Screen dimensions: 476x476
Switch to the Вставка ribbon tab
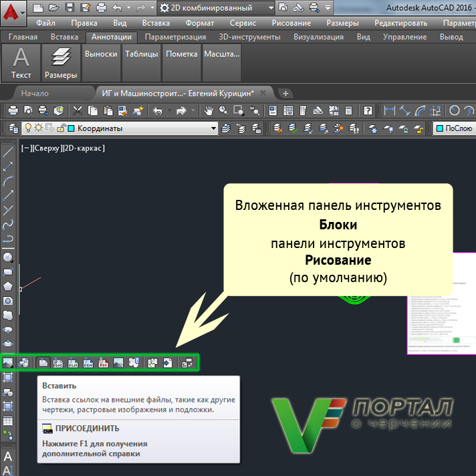click(x=64, y=37)
